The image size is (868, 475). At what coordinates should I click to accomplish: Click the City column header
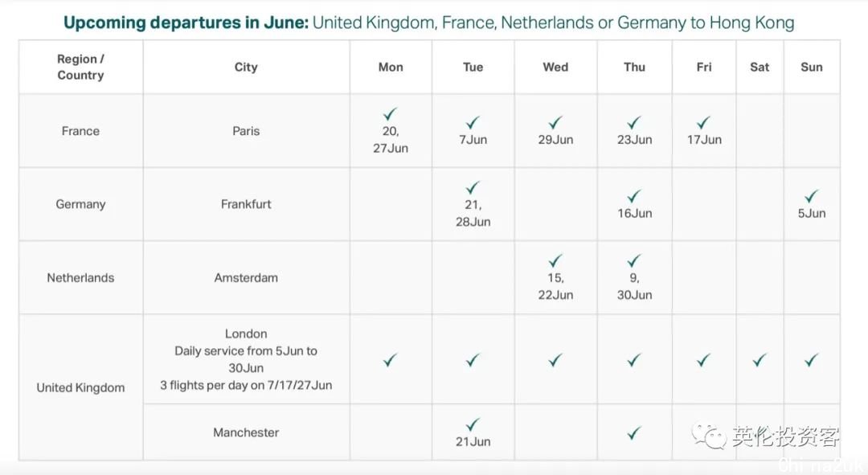click(246, 67)
